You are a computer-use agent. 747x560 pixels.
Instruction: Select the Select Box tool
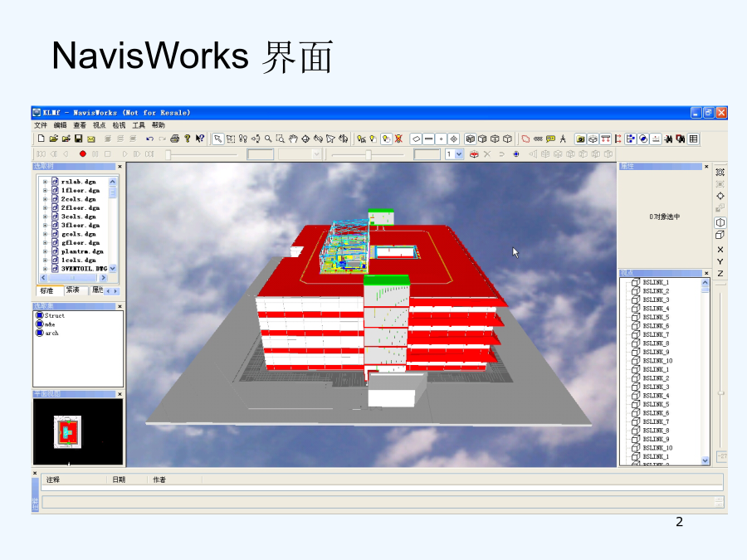tap(231, 139)
